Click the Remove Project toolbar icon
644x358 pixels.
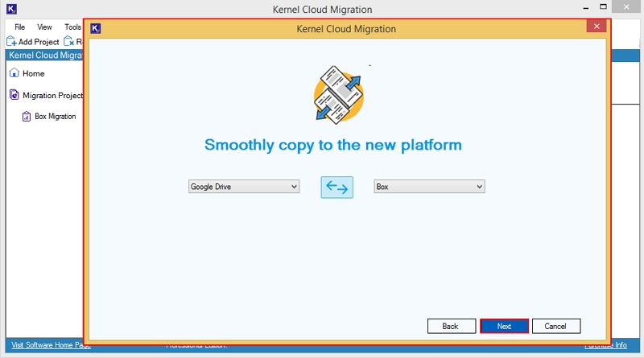tap(69, 41)
